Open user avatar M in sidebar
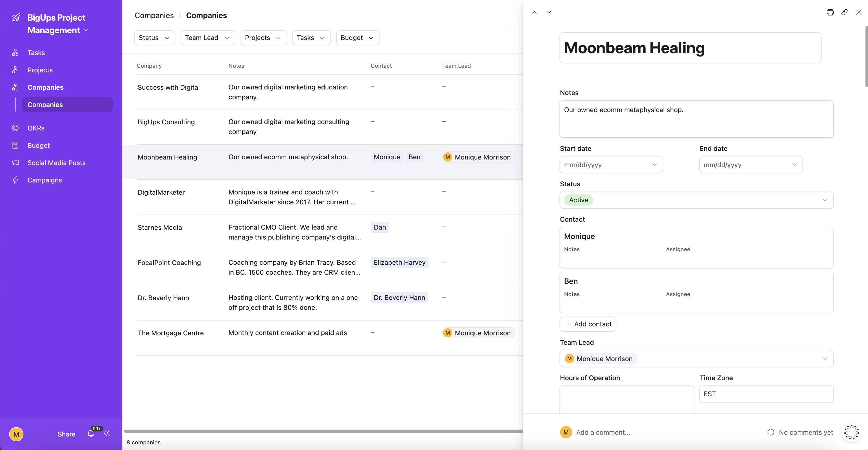The width and height of the screenshot is (868, 450). [16, 434]
